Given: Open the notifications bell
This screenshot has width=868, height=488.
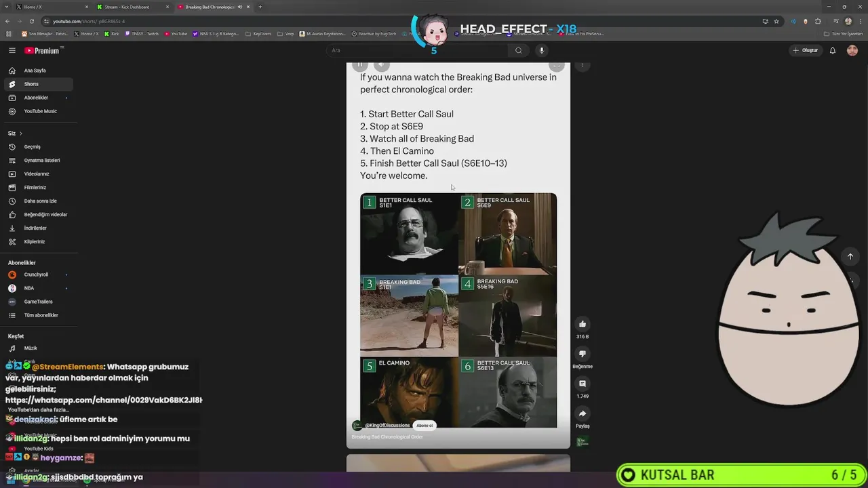Looking at the screenshot, I should point(833,50).
